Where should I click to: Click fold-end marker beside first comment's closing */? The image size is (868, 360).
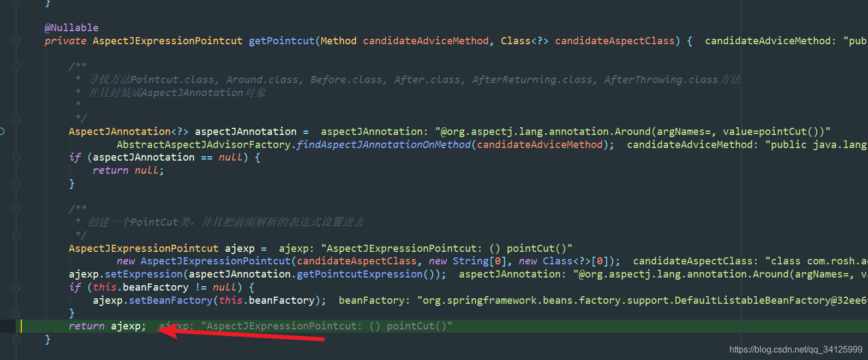[16, 119]
